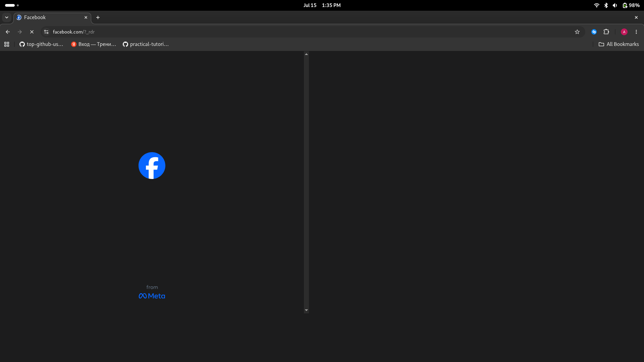644x362 pixels.
Task: Click the address bar showing facebook.com
Action: coord(309,32)
